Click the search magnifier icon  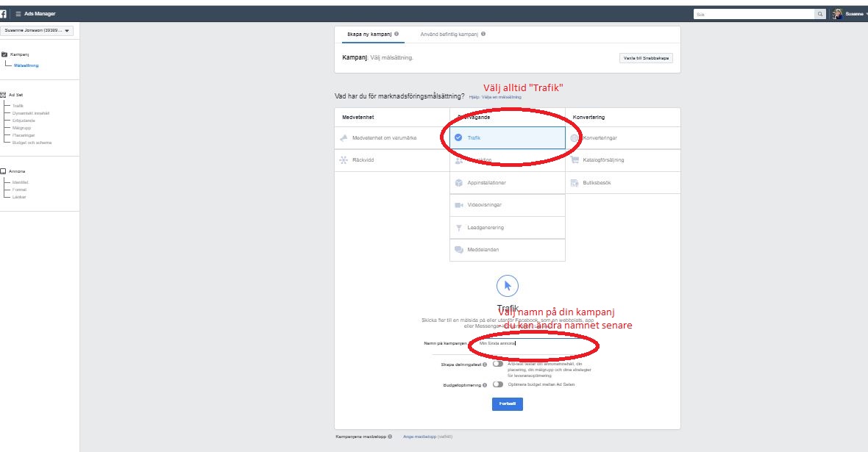pyautogui.click(x=819, y=14)
